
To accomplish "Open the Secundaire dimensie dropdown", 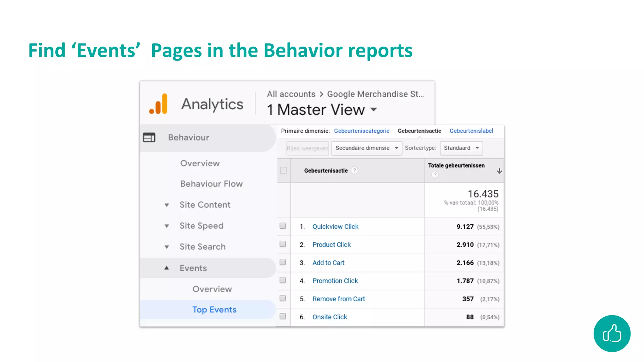I will click(x=367, y=148).
